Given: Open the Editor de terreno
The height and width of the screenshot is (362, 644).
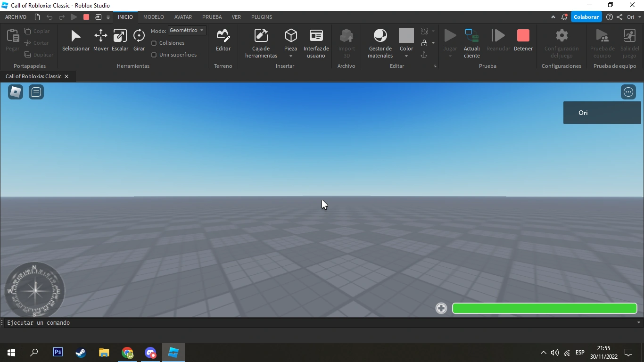Looking at the screenshot, I should point(223,40).
